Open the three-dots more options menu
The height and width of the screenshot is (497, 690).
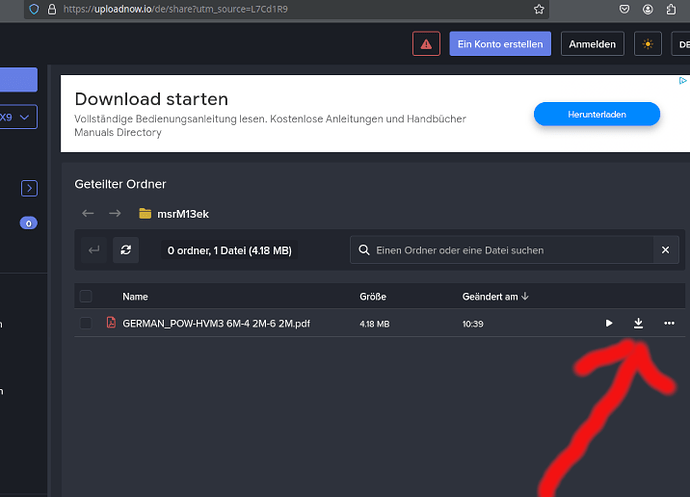[x=669, y=323]
